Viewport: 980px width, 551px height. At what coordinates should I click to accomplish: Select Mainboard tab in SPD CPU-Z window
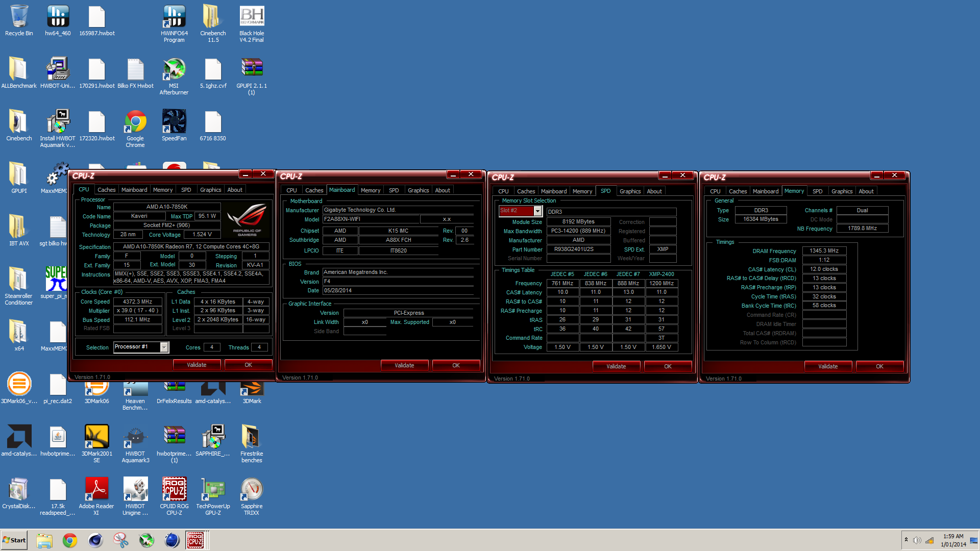click(554, 191)
